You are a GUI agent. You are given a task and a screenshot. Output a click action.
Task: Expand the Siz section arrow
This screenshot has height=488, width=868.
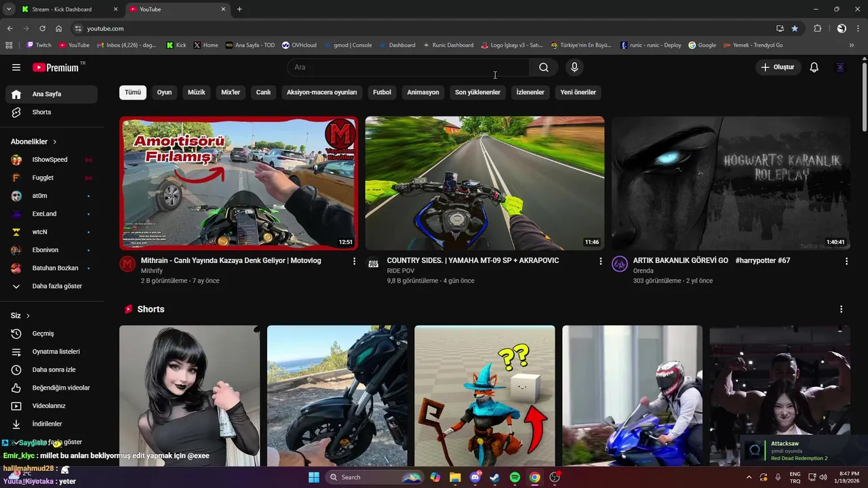pyautogui.click(x=28, y=316)
